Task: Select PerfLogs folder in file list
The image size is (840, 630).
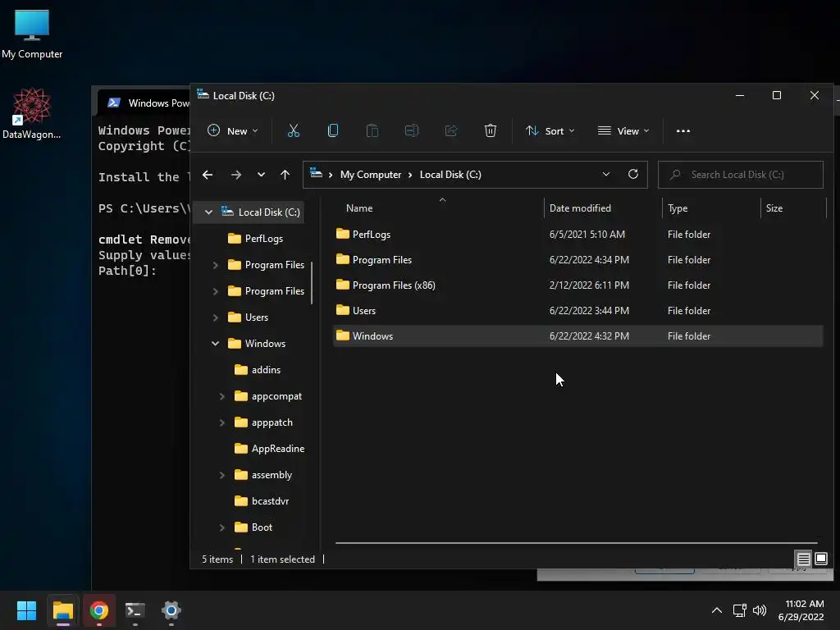Action: click(x=577, y=234)
